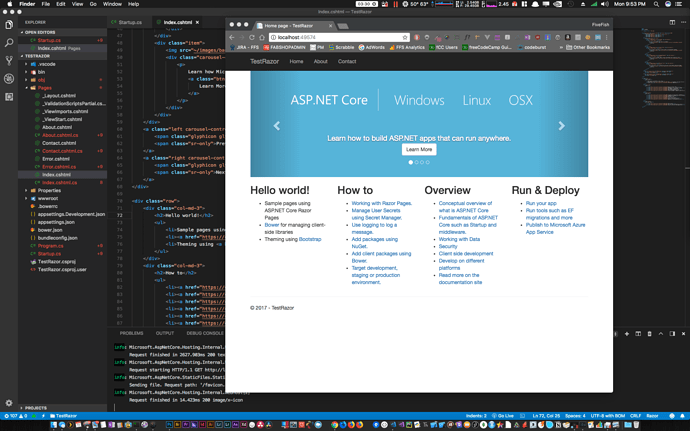The image size is (690, 431).
Task: Open the Problems panel tab
Action: tap(131, 333)
